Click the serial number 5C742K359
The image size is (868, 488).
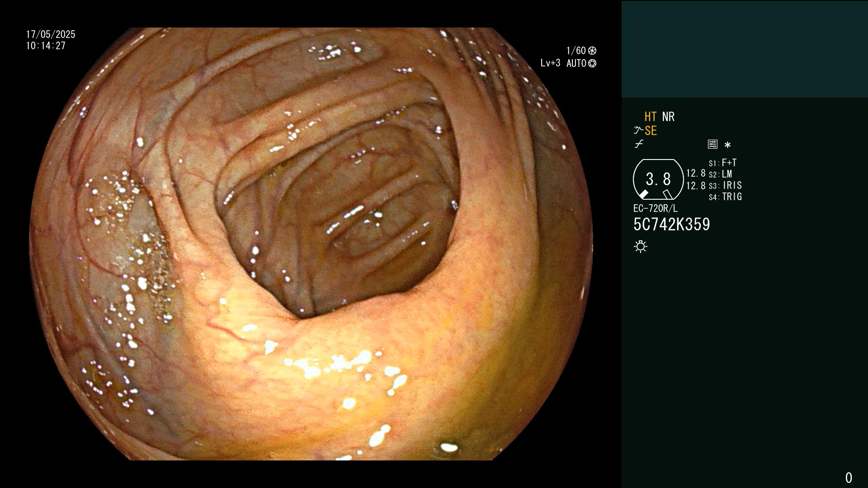672,225
